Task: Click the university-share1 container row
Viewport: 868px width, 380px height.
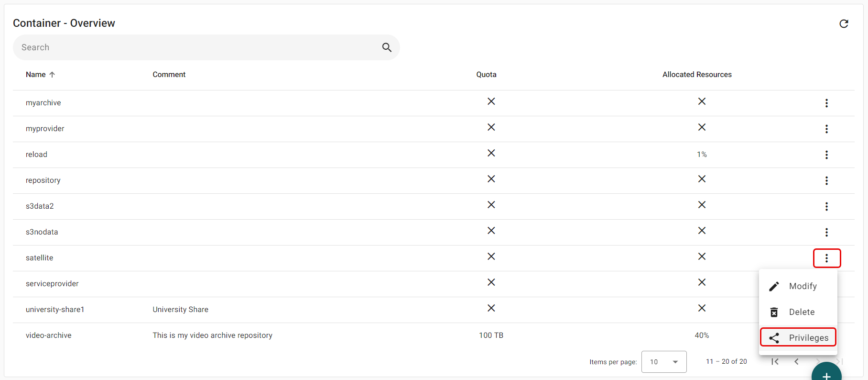Action: (55, 310)
